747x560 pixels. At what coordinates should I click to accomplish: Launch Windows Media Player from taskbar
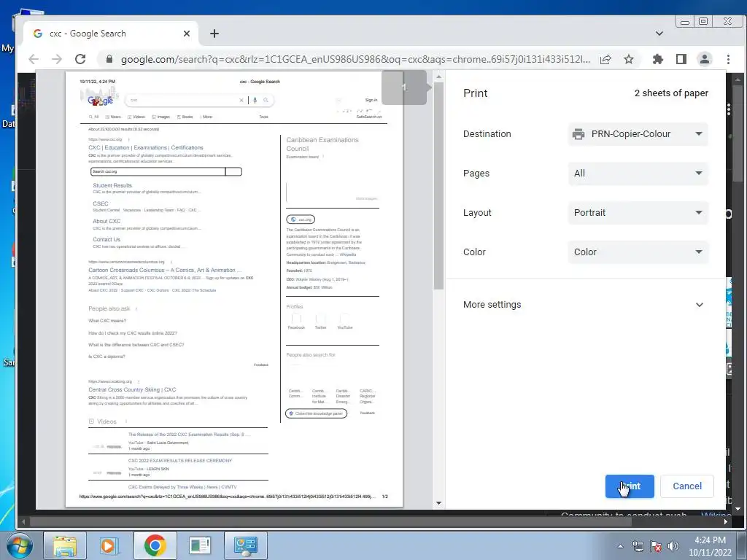click(x=109, y=545)
